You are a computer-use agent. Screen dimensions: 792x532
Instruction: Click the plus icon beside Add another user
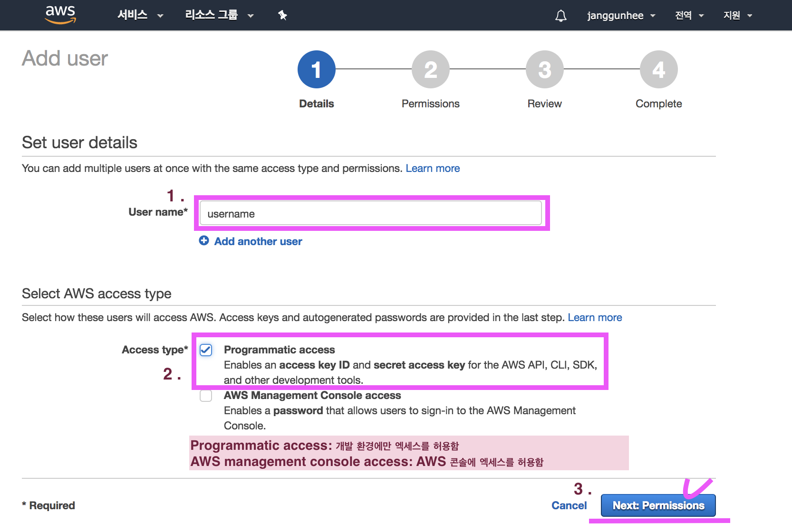pos(204,241)
